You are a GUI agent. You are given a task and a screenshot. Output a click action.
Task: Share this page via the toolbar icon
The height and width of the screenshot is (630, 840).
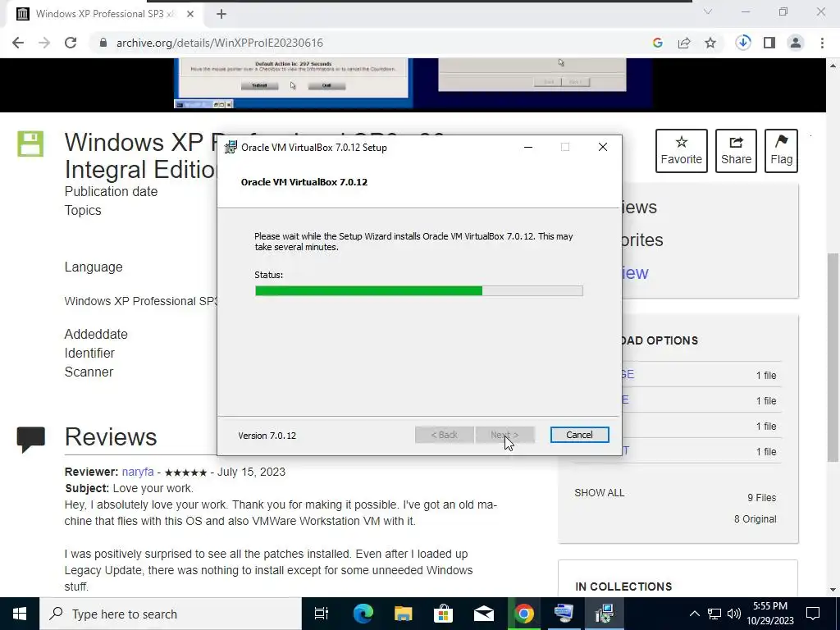click(x=684, y=43)
